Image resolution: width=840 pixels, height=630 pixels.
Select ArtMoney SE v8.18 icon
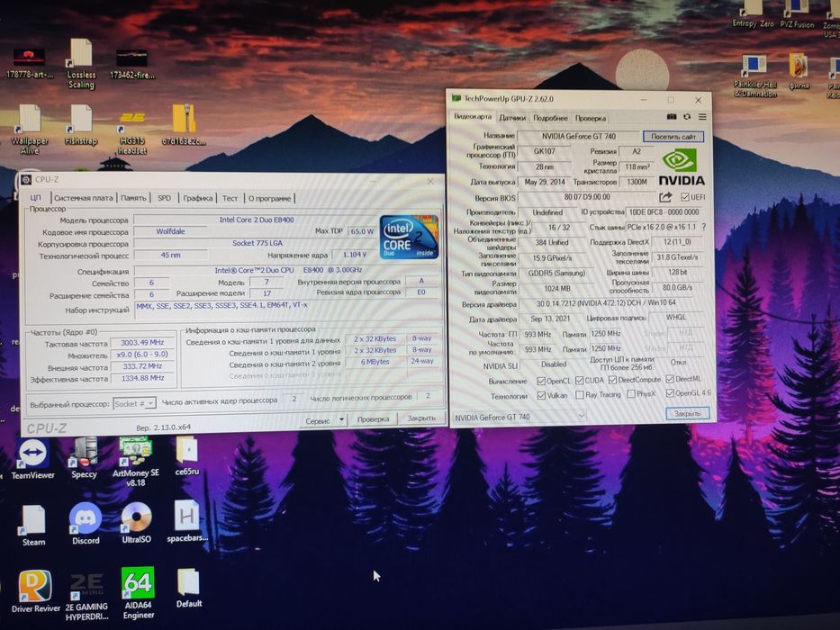point(136,461)
